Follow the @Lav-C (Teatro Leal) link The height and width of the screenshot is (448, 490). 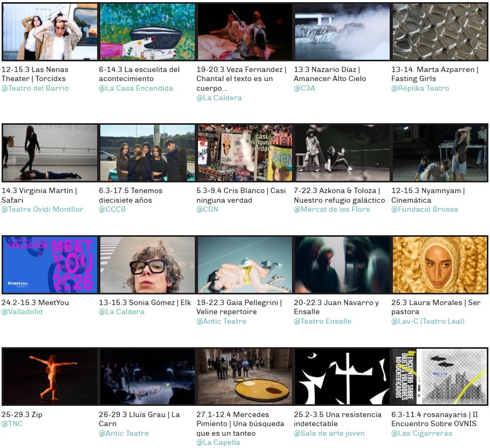pos(428,321)
